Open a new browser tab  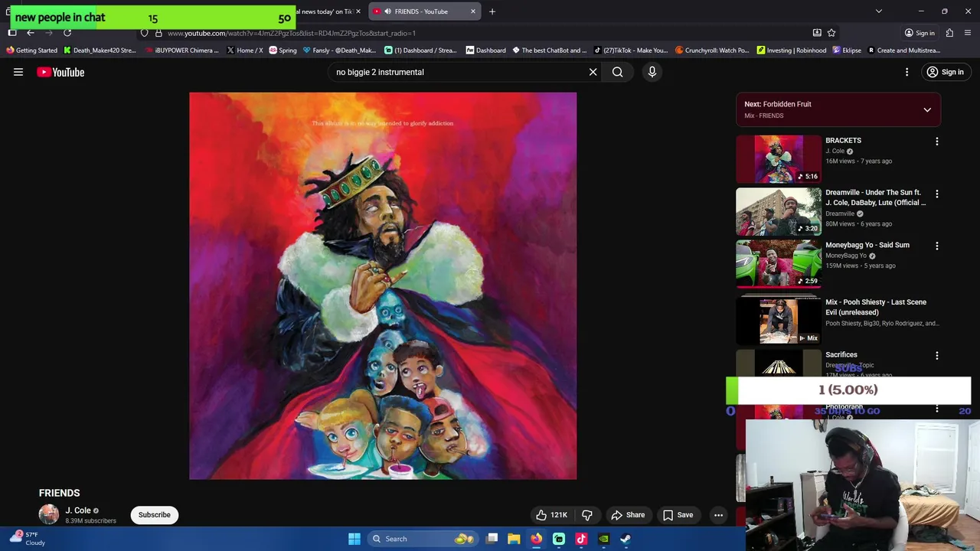click(492, 11)
